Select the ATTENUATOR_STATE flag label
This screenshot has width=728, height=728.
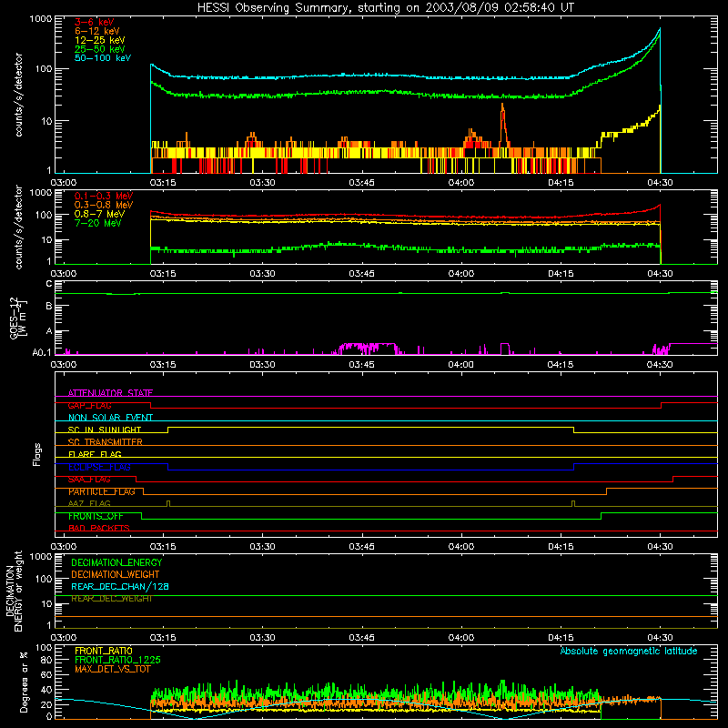[x=110, y=393]
